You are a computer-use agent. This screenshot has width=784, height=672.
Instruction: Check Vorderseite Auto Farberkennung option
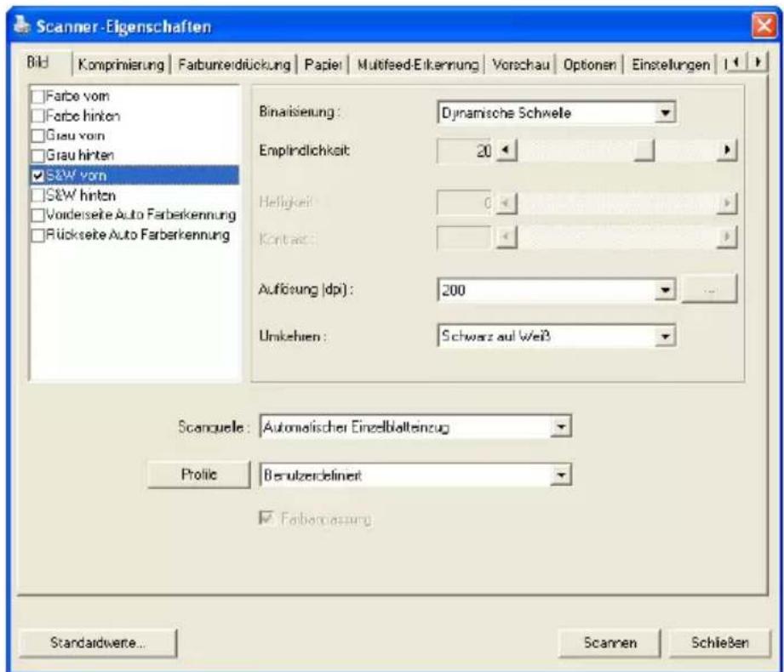coord(38,215)
